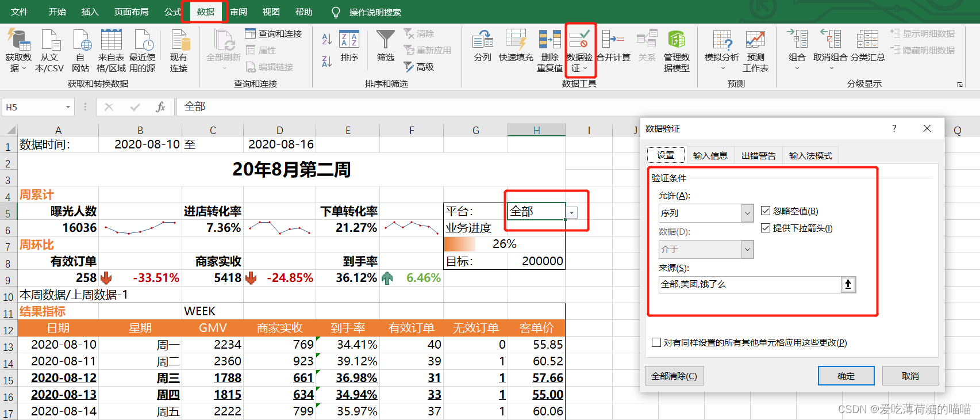Click the 从文本/CSV import icon

[x=50, y=40]
